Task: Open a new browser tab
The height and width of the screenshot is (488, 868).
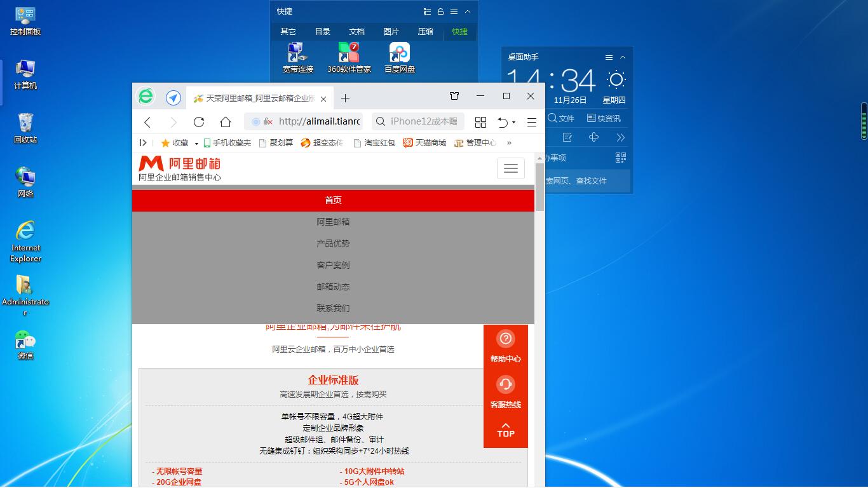Action: (345, 98)
